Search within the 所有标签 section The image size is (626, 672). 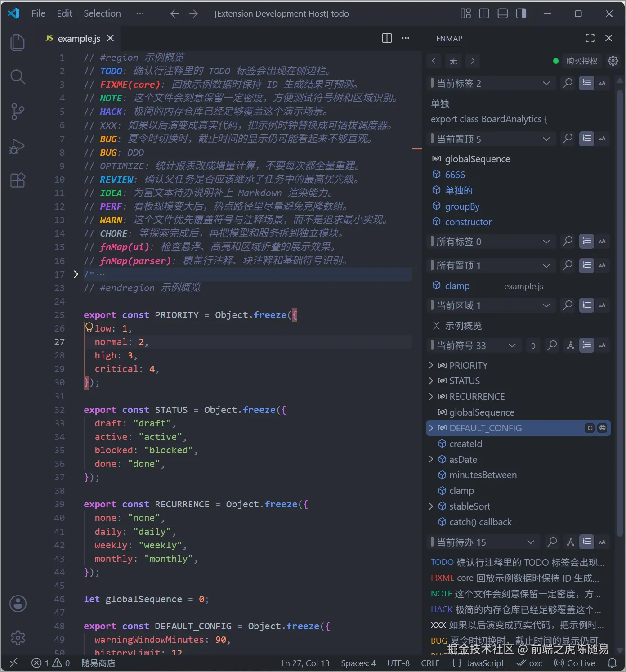click(x=568, y=242)
